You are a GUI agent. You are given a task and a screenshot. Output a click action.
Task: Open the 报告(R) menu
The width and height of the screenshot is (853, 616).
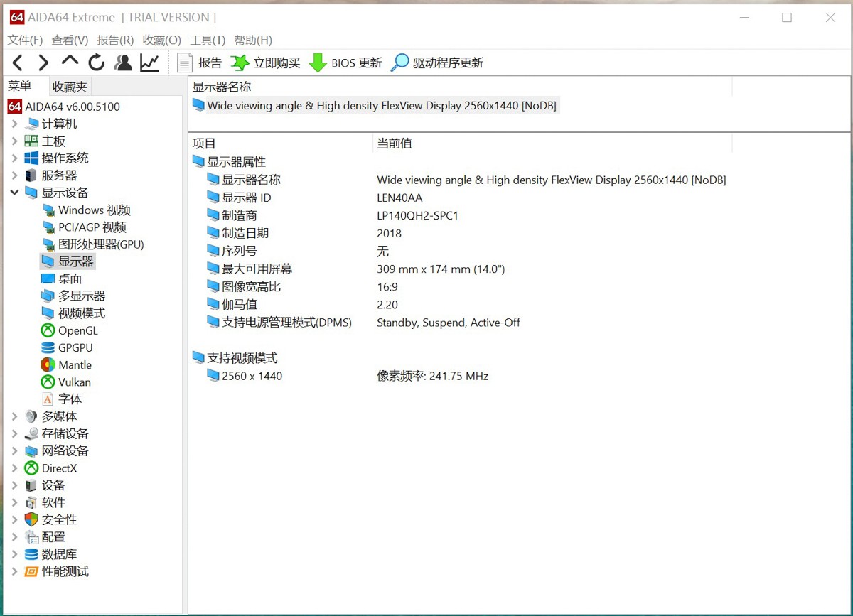tap(115, 40)
